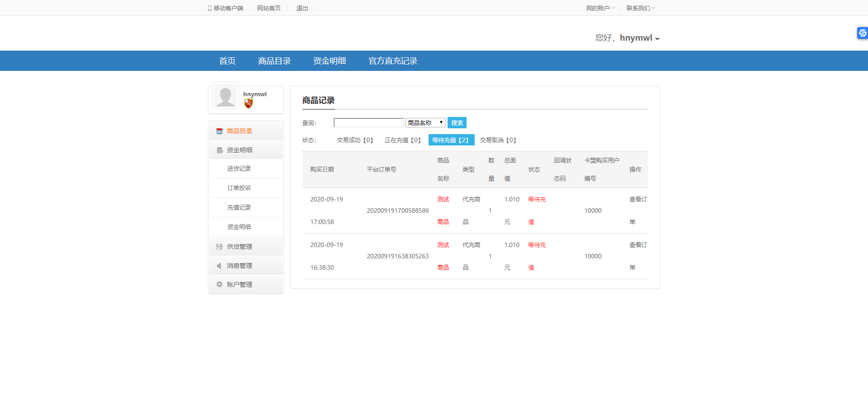Click the mobile client phone icon
868x416 pixels.
pos(210,8)
